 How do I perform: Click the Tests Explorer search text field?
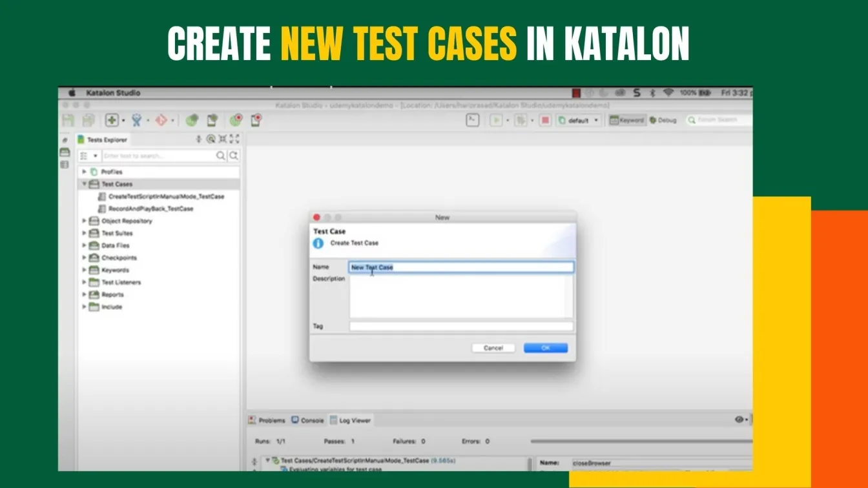pos(158,156)
